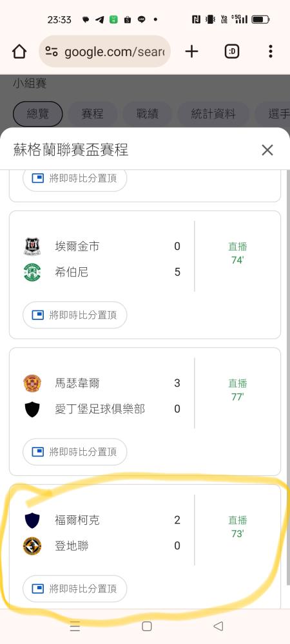
Task: Tap the google.com address bar
Action: [105, 52]
